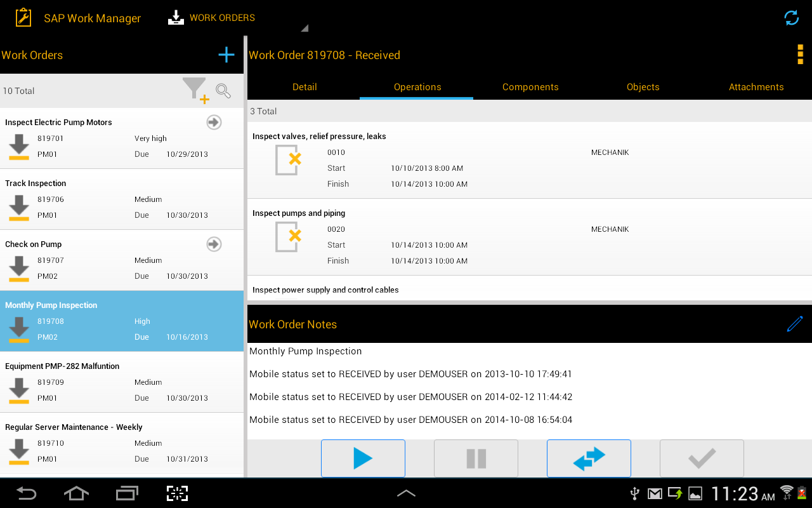Collapse the navigation bar with the chevron
The height and width of the screenshot is (508, 812).
click(x=406, y=493)
